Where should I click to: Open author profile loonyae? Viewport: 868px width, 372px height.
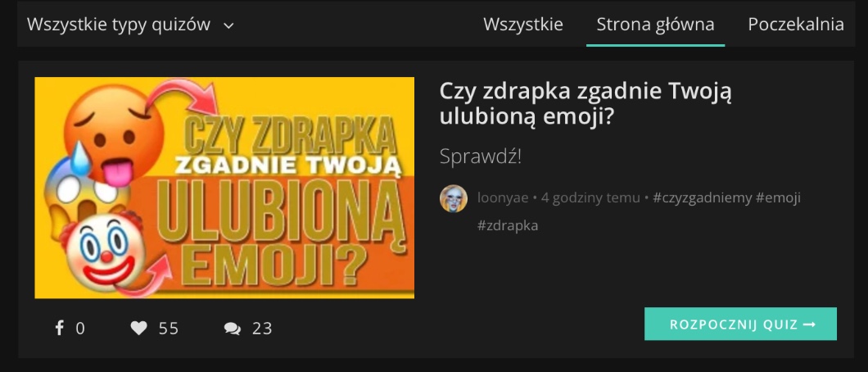click(x=503, y=197)
